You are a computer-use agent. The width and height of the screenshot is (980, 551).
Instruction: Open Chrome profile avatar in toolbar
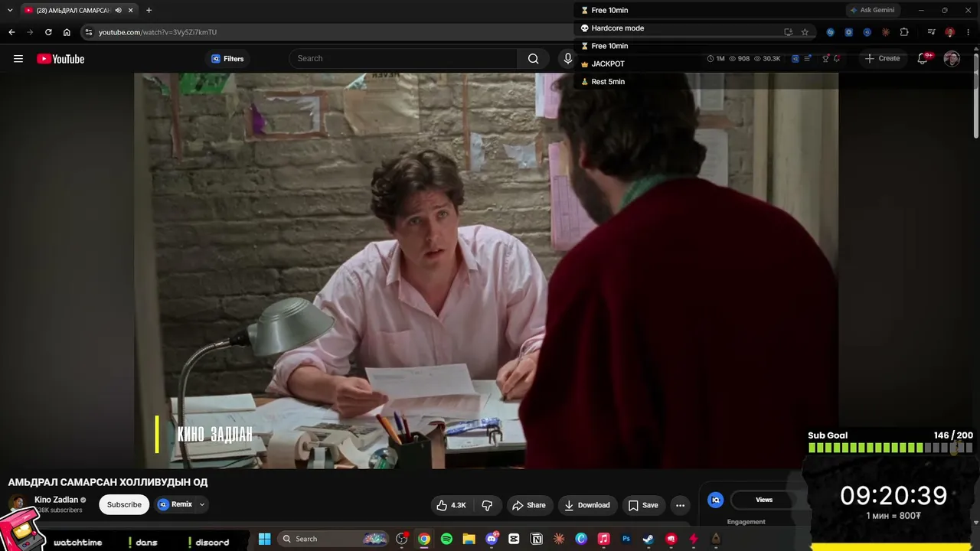point(949,32)
